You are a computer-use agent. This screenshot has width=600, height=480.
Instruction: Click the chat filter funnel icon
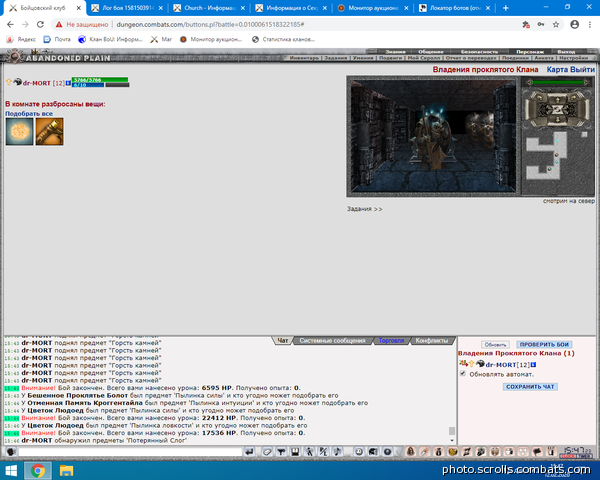point(281,452)
